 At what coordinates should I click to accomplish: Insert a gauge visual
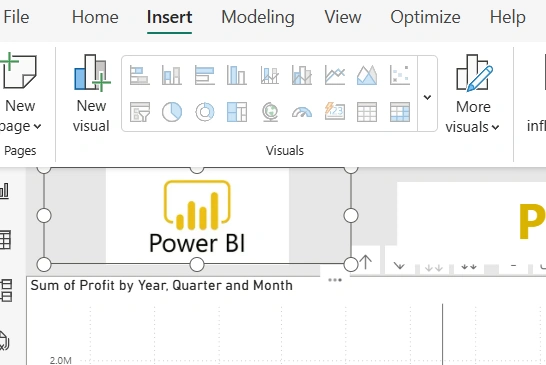[x=302, y=112]
